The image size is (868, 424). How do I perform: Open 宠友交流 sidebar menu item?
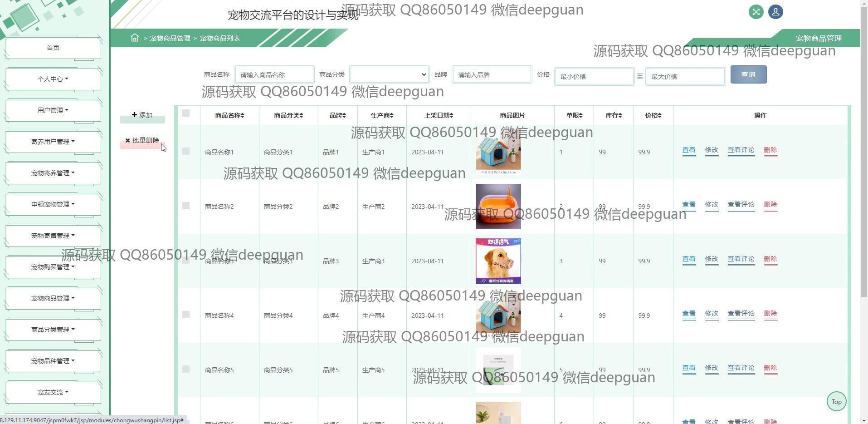[x=53, y=392]
